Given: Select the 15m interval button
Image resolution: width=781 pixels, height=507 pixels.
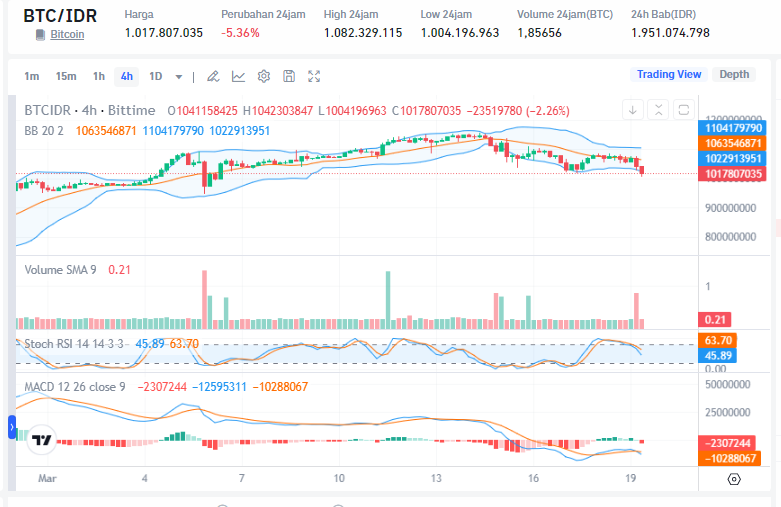Looking at the screenshot, I should (66, 76).
